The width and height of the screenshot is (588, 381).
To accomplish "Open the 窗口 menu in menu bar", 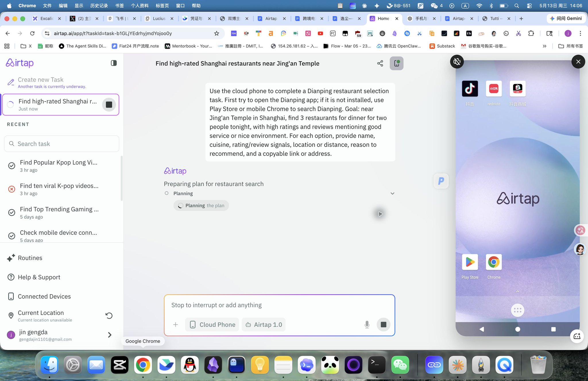I will click(180, 5).
